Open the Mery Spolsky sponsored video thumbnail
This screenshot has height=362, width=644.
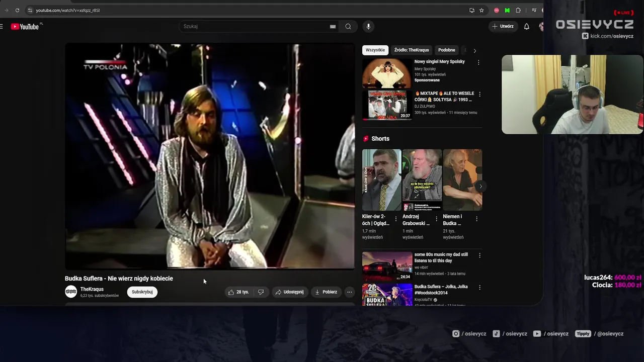(x=387, y=73)
